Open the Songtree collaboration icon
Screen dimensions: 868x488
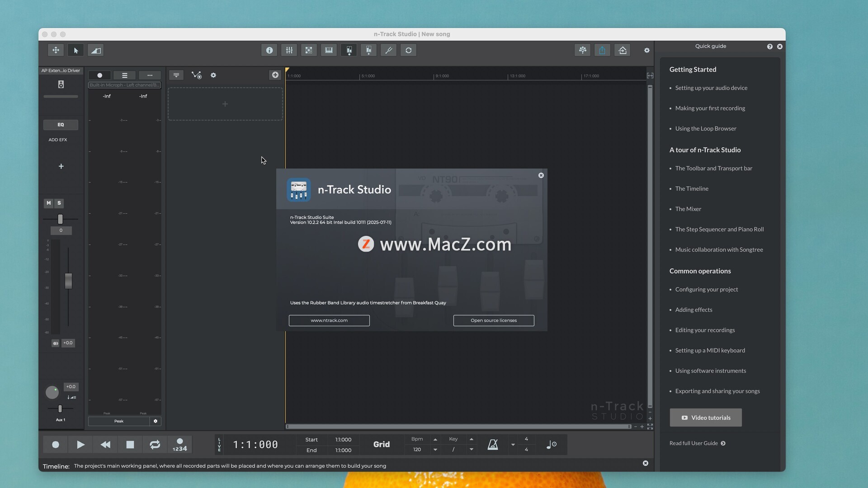[583, 50]
